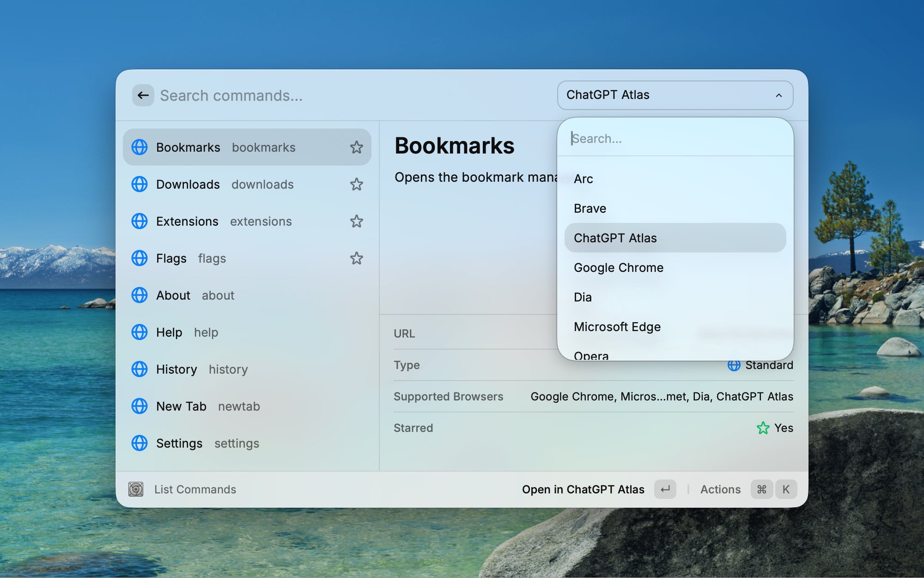Click the globe icon beside New Tab
924x578 pixels.
pyautogui.click(x=139, y=406)
